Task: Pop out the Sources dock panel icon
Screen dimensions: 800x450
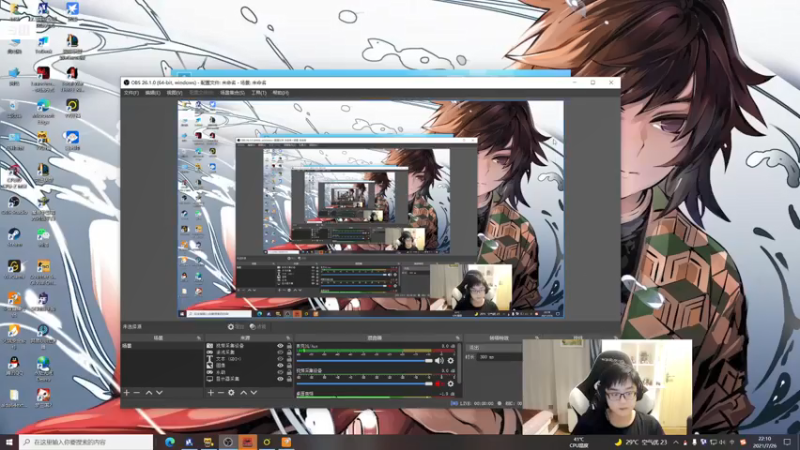Action: tap(288, 338)
